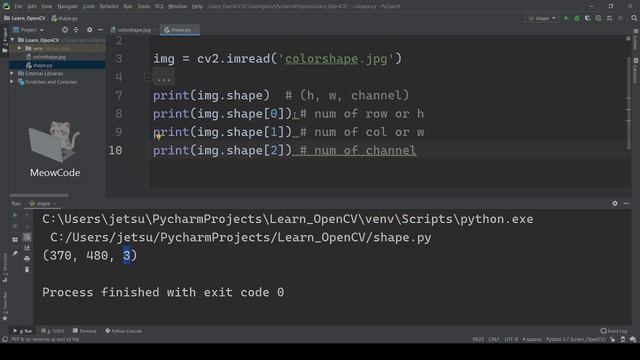Click the tool-window quick access icon at bottom-left
640x360 pixels.
[x=5, y=340]
